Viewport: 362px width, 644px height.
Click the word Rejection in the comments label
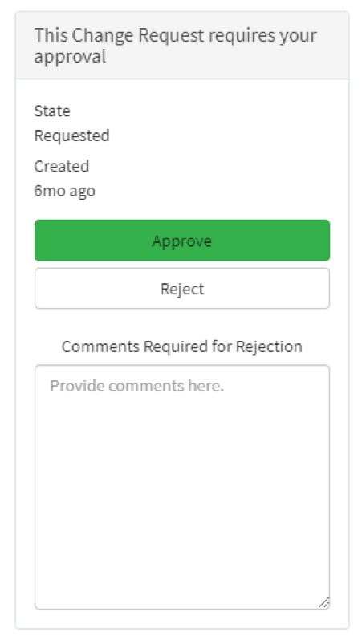point(269,346)
